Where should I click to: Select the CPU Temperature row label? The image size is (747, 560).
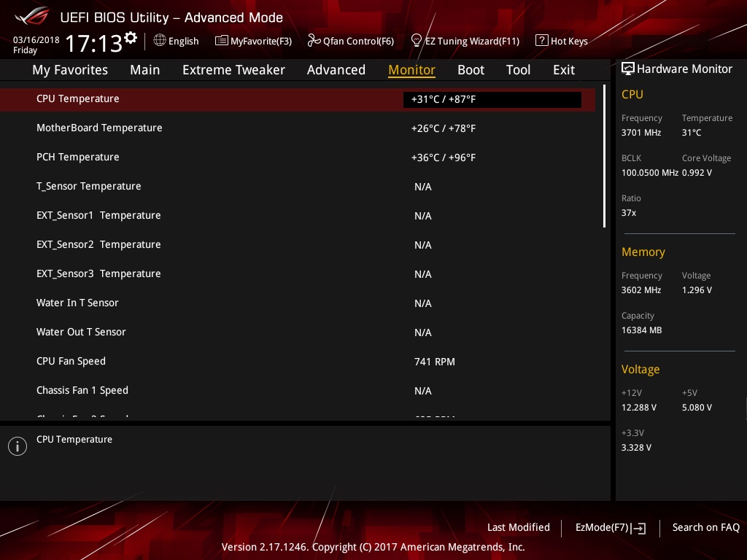(77, 98)
